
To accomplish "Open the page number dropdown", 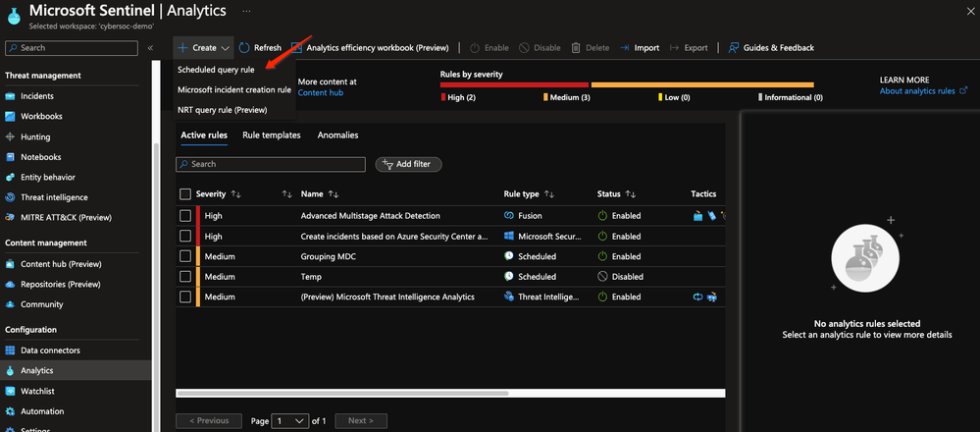I will pos(290,421).
